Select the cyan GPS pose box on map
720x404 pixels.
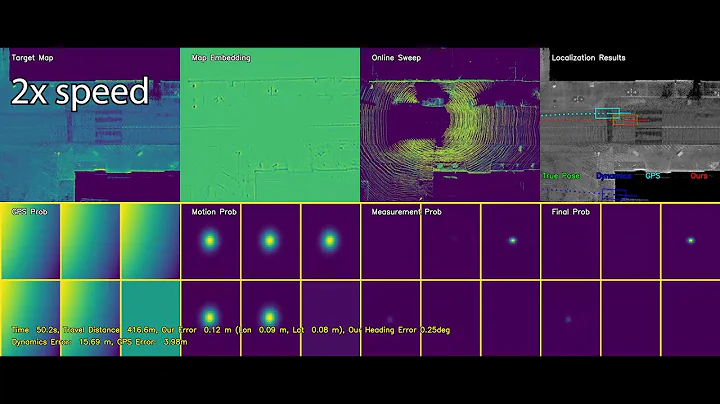pos(607,113)
